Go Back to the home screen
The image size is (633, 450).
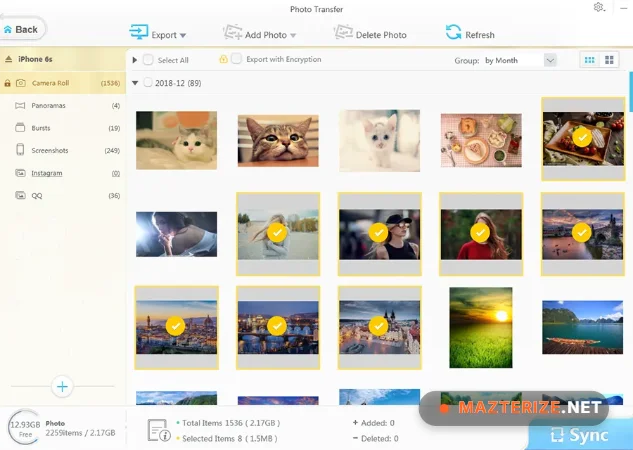coord(22,29)
